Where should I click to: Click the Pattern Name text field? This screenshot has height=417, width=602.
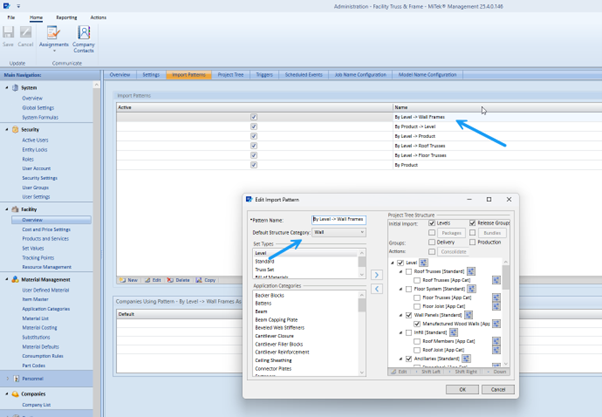coord(338,219)
